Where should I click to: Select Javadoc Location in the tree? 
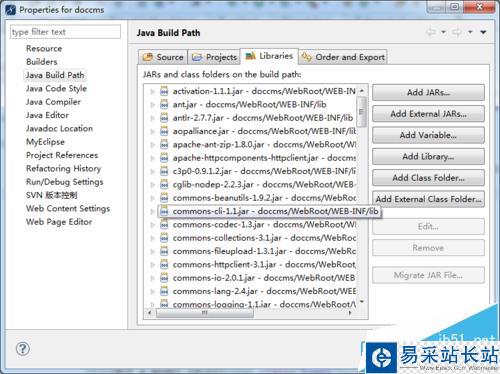point(59,128)
